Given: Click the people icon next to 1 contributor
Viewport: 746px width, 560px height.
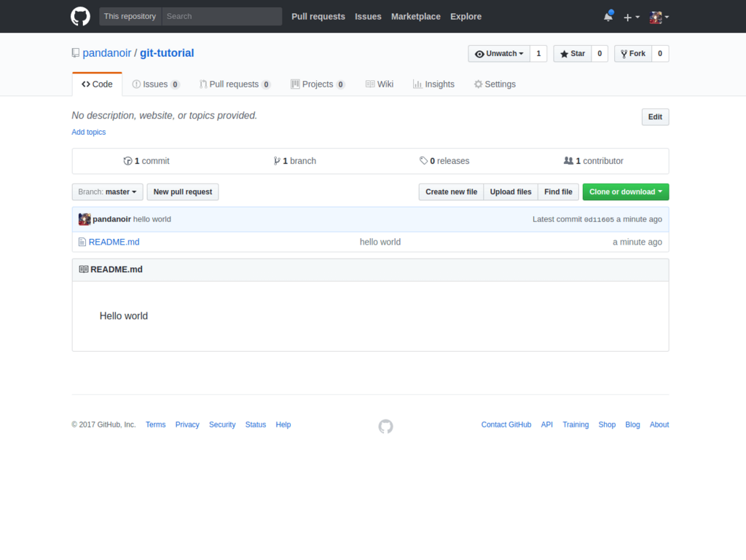Looking at the screenshot, I should [568, 161].
